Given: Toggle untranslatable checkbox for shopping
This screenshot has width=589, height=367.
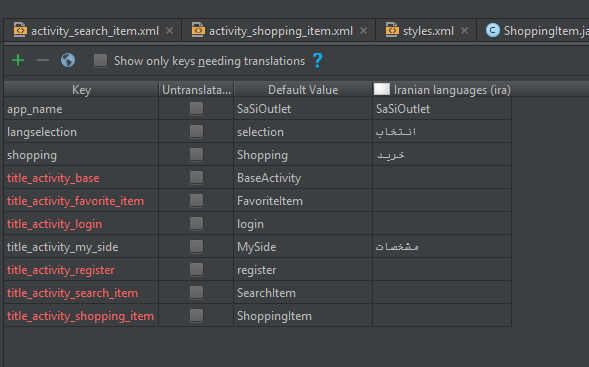Looking at the screenshot, I should tap(196, 154).
